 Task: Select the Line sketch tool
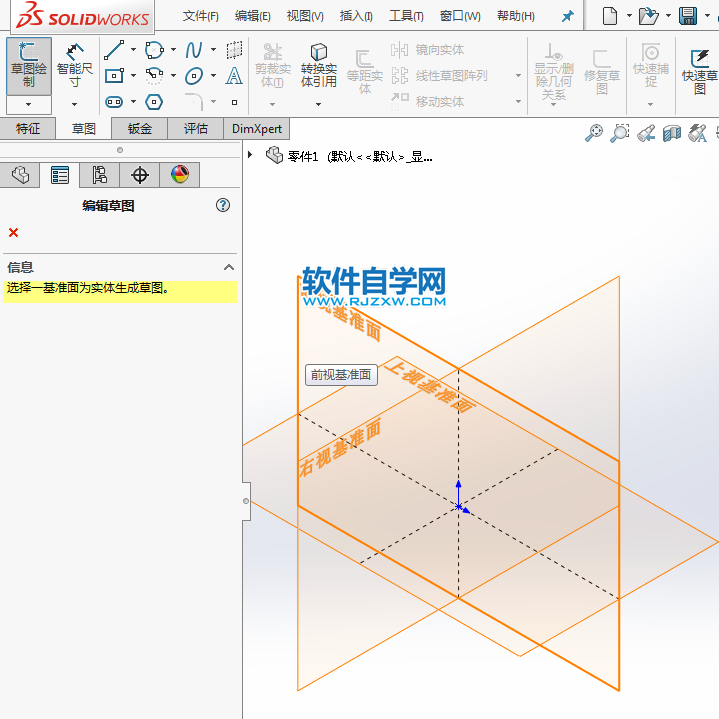coord(114,49)
